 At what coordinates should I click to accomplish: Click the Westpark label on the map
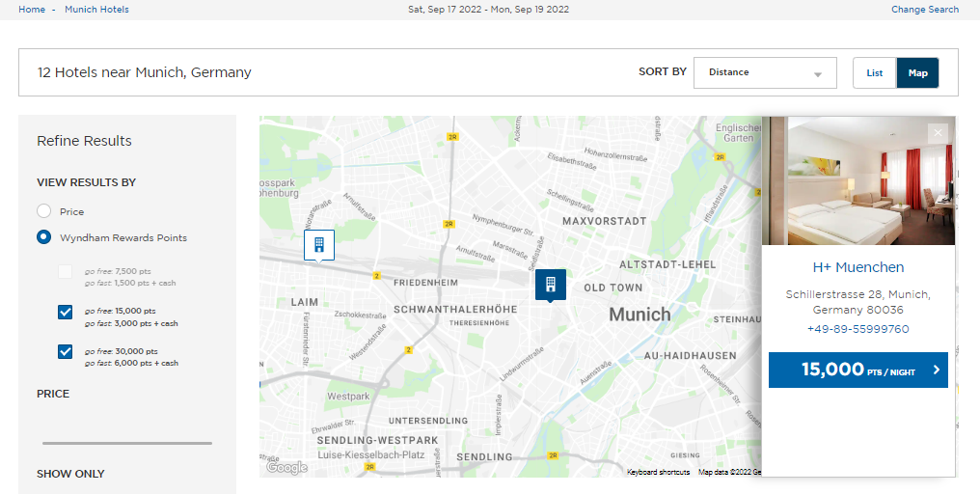click(x=348, y=397)
